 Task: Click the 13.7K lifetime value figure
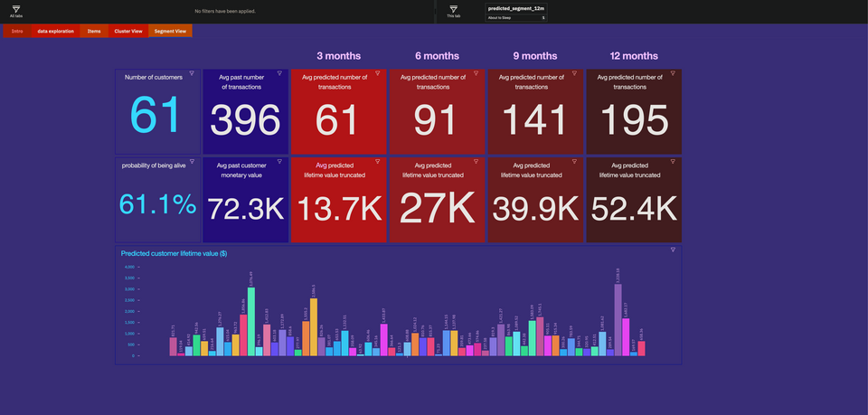(x=340, y=209)
